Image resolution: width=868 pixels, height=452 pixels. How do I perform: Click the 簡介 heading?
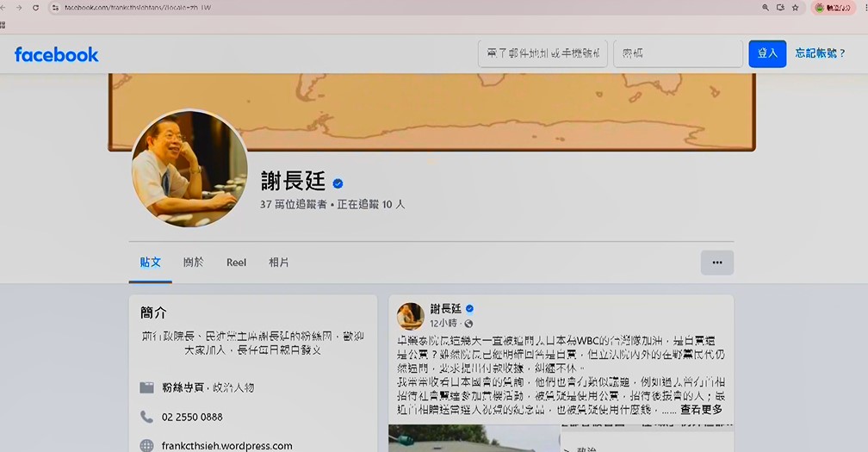(153, 313)
